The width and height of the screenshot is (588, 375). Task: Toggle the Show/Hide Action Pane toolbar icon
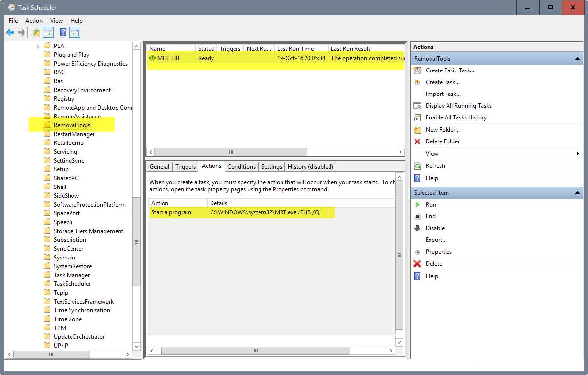[x=74, y=33]
